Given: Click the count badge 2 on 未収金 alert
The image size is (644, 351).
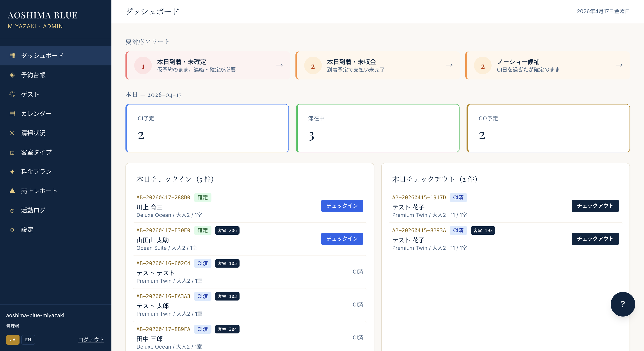Looking at the screenshot, I should coord(313,66).
